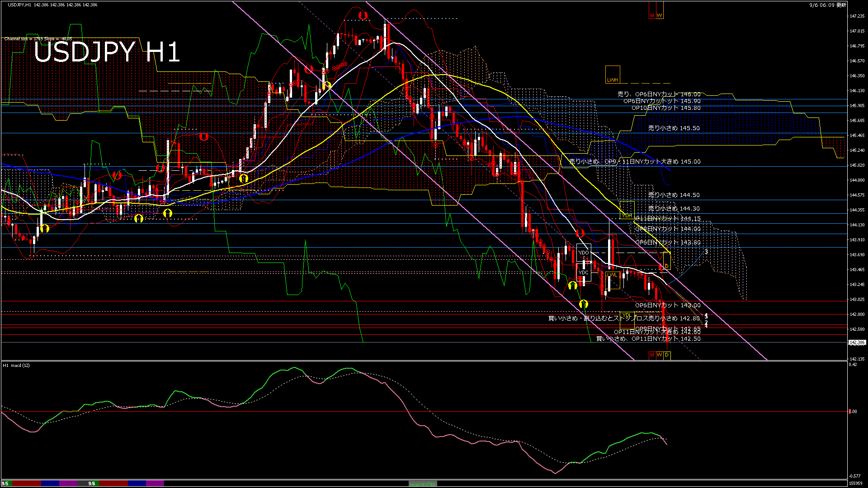This screenshot has width=868, height=488.
Task: Click the Channel size Slope readout
Action: 38,39
